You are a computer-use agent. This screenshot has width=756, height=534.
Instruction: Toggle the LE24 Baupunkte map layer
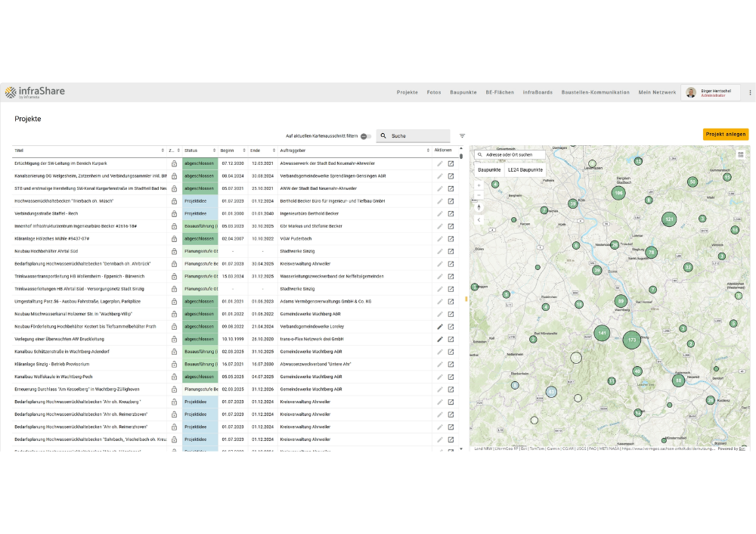point(525,169)
